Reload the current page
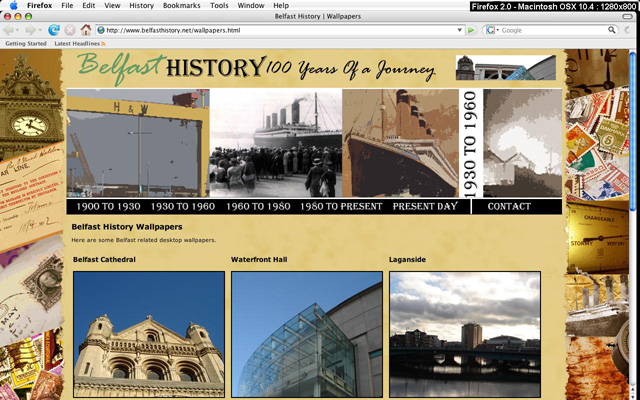 click(53, 30)
